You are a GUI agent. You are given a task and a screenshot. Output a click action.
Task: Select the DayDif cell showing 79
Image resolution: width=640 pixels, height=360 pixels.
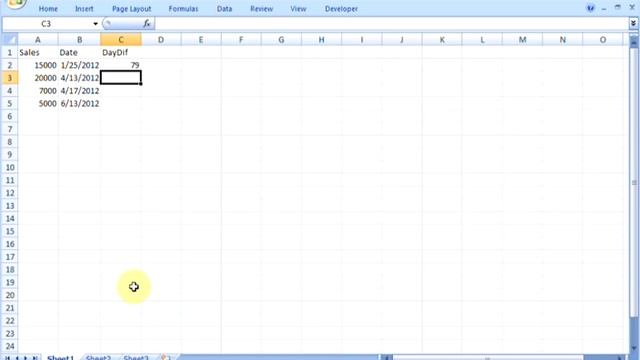click(121, 65)
